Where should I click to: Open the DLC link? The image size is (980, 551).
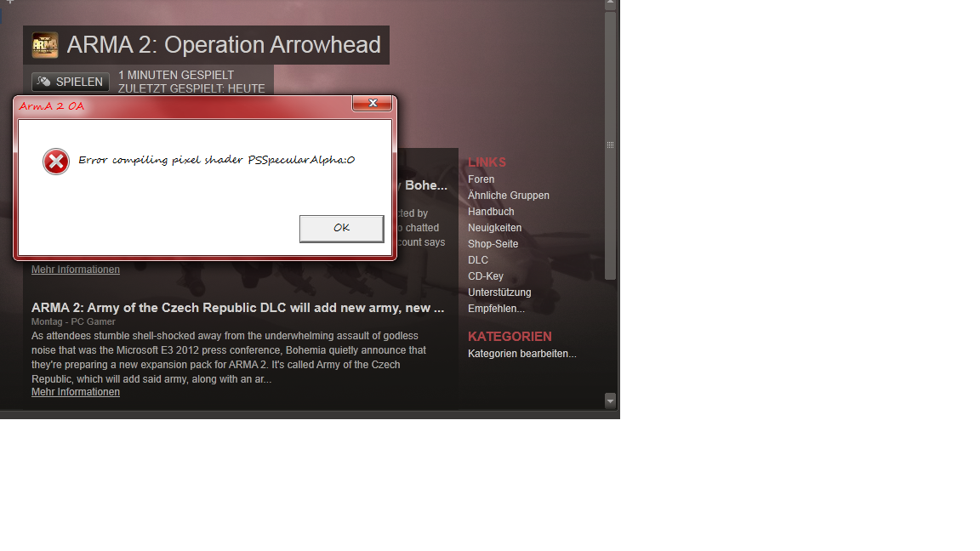click(x=477, y=260)
